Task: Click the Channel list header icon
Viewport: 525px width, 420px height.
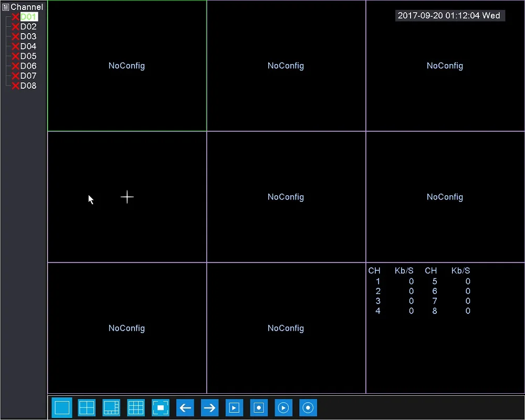Action: (x=6, y=7)
